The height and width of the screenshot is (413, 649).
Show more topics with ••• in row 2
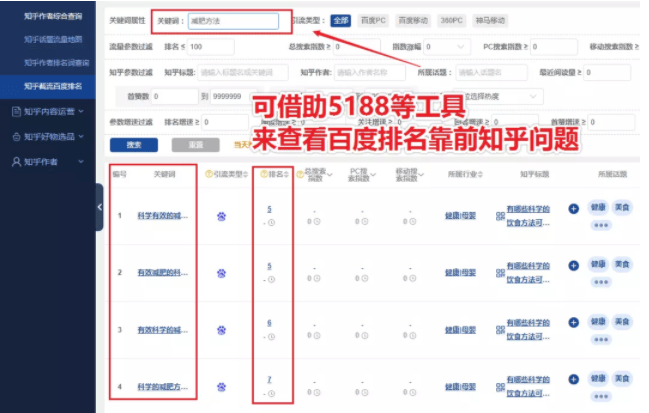pyautogui.click(x=601, y=282)
